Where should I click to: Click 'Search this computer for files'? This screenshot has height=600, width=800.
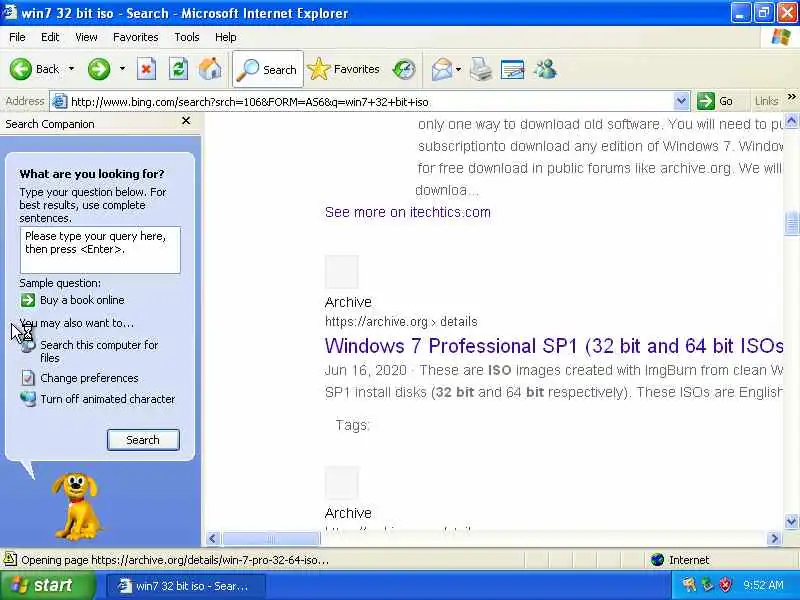click(x=99, y=351)
